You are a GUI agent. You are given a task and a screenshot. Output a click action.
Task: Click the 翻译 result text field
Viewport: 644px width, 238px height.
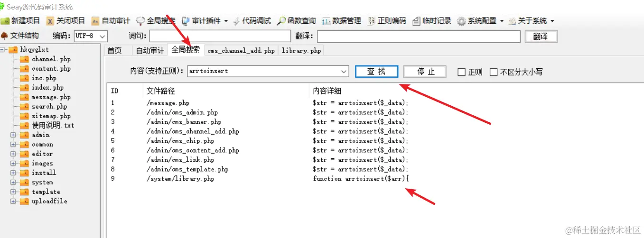tap(419, 37)
